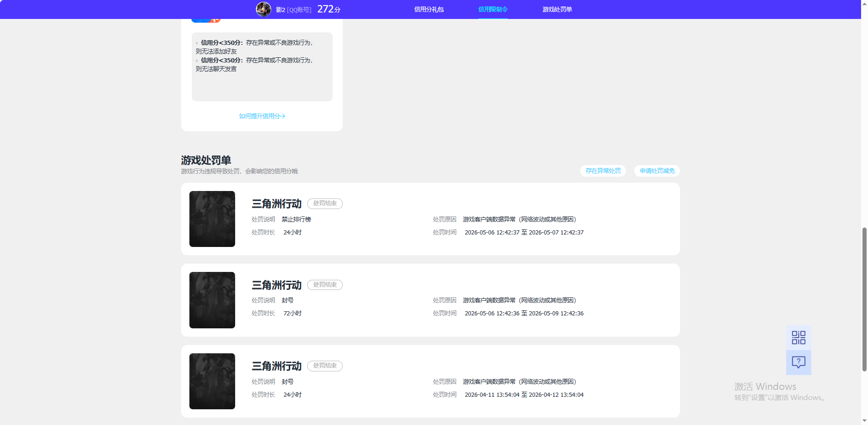Click 处罚结束 badge on 72小时 penalty card
The image size is (868, 425).
click(325, 285)
